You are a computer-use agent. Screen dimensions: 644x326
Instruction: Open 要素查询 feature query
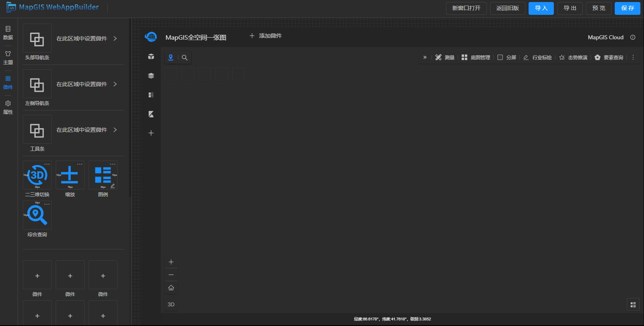pos(609,57)
